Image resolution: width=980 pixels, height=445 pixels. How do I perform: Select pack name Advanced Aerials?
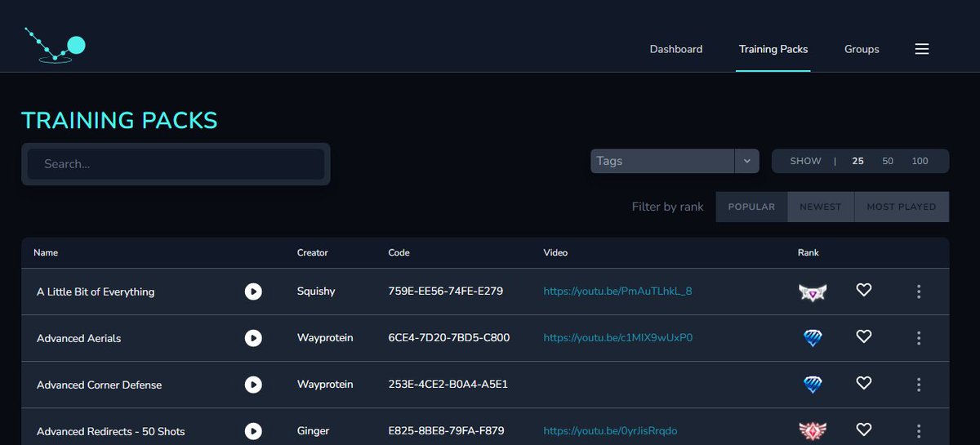point(79,338)
